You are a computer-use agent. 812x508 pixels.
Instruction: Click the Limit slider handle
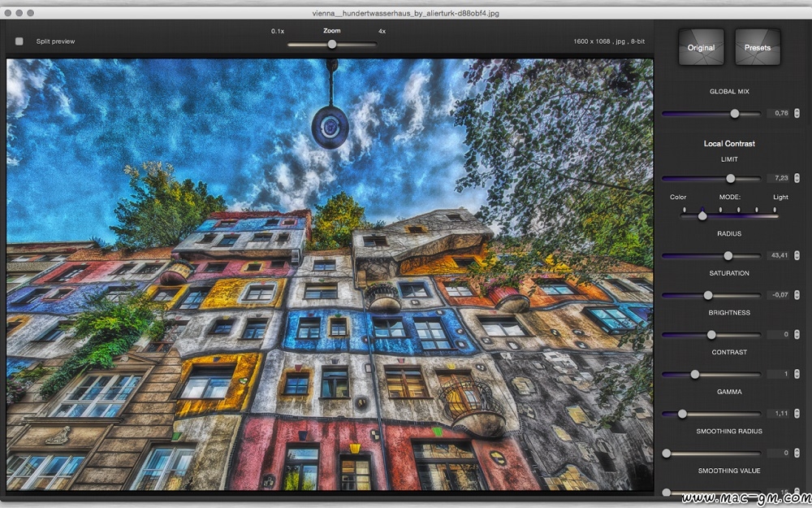coord(730,178)
